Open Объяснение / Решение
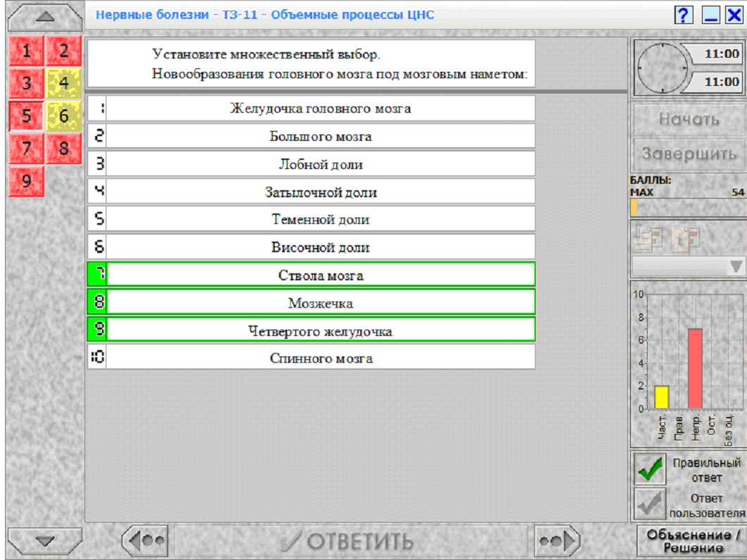This screenshot has width=747, height=560. coord(692,541)
